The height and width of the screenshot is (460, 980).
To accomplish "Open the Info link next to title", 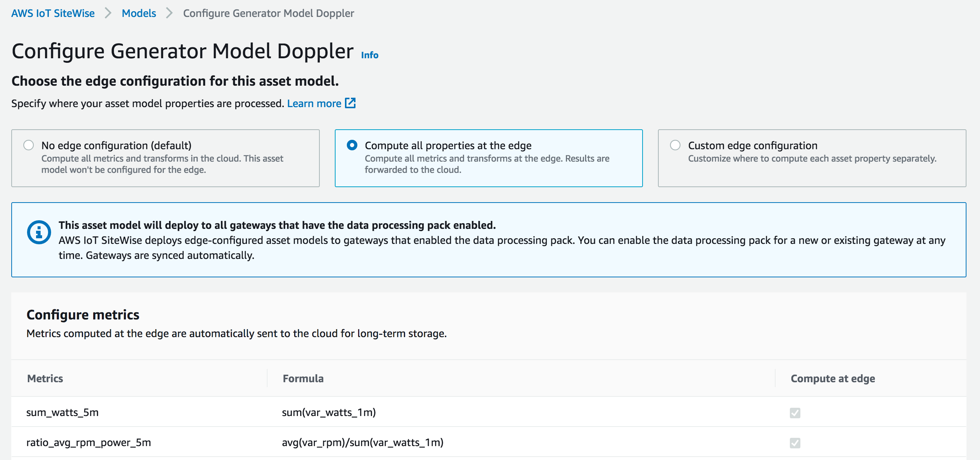I will pyautogui.click(x=369, y=55).
